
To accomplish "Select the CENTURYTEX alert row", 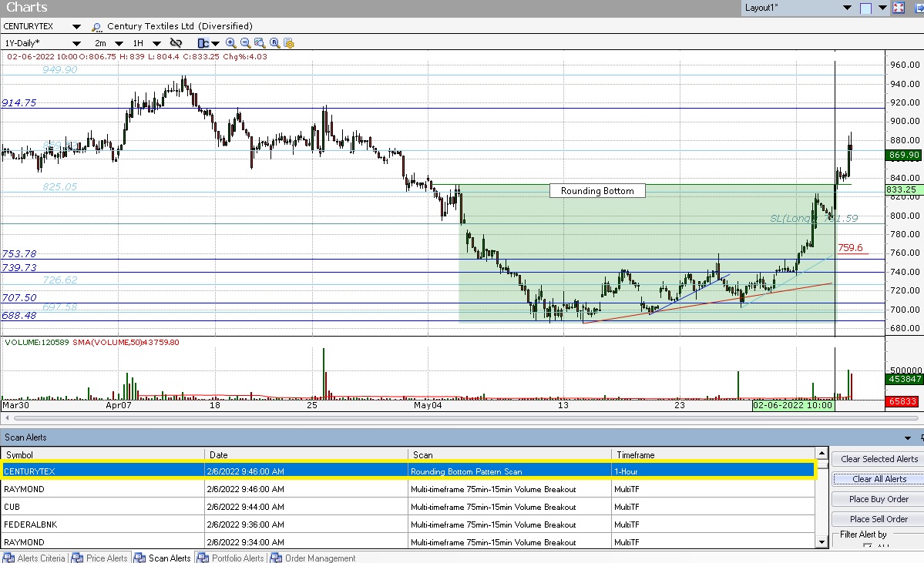I will coord(408,471).
